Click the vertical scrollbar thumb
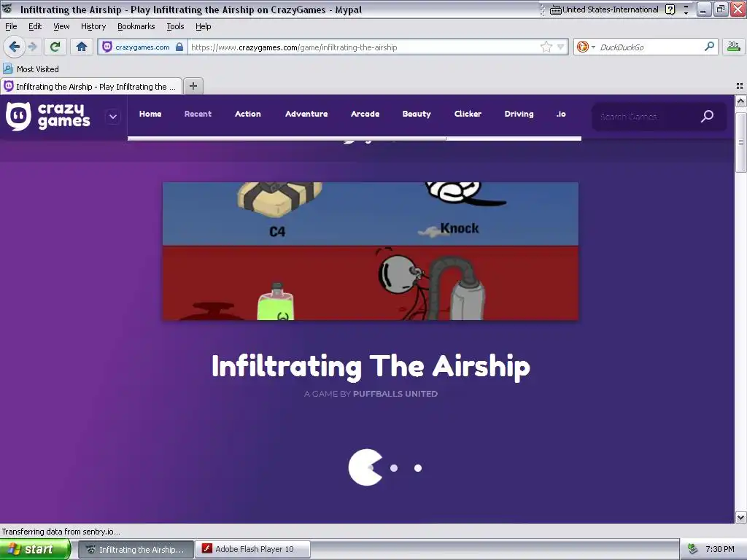 click(x=740, y=142)
